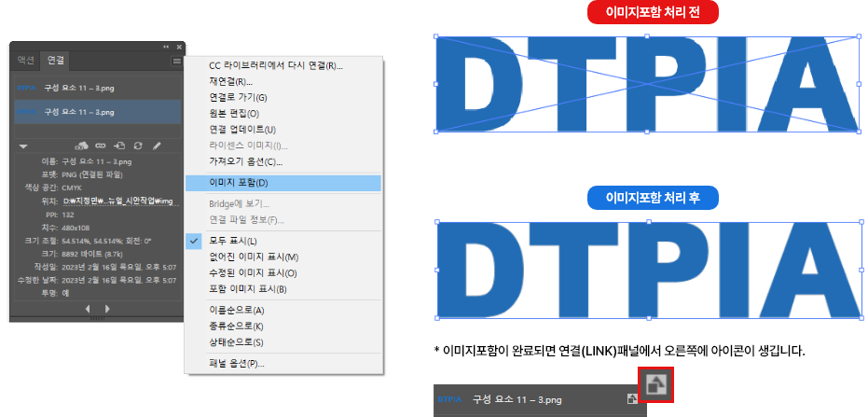Click the 색상 공간 value CMYK
The image size is (868, 417).
click(72, 188)
